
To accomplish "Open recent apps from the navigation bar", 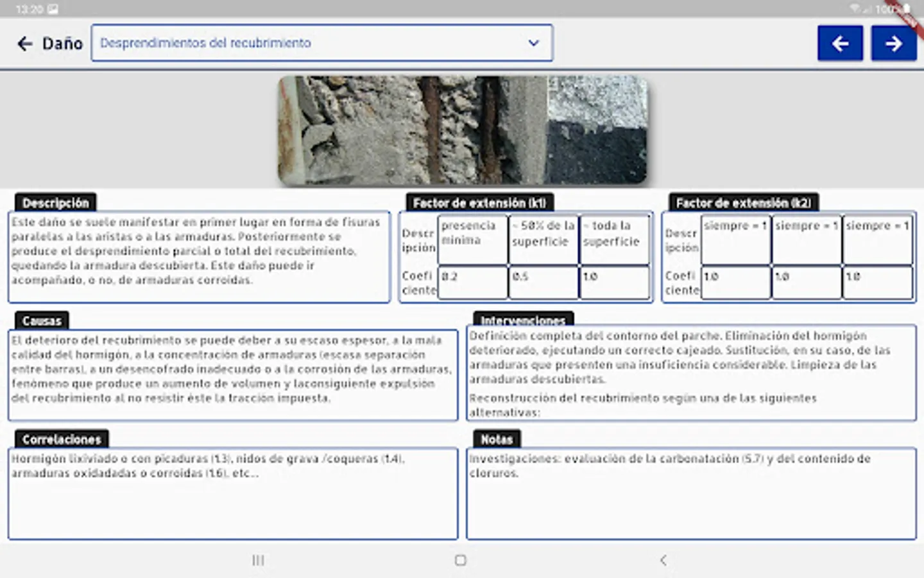I will (258, 560).
